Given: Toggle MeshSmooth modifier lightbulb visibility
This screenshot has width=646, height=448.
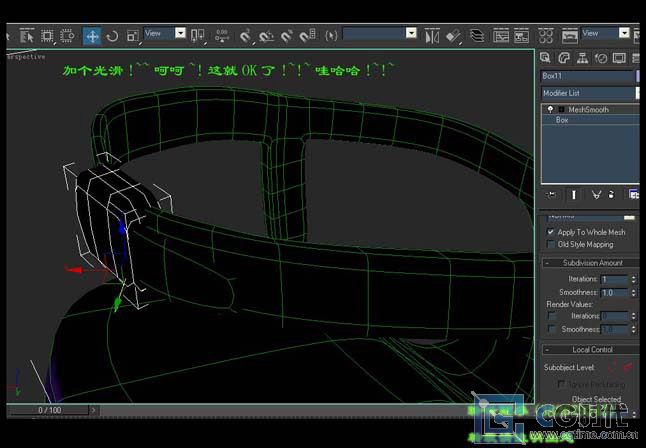Looking at the screenshot, I should coord(550,109).
